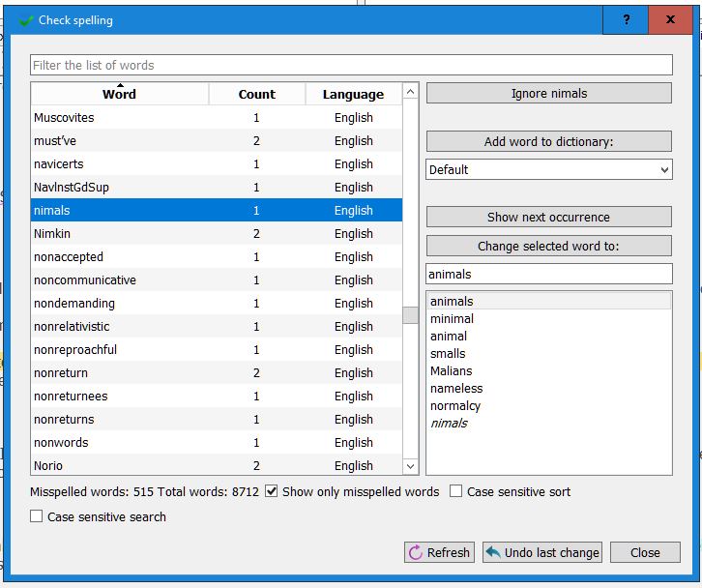Image resolution: width=702 pixels, height=588 pixels.
Task: Select the word 'navicerts' row
Action: coord(217,164)
